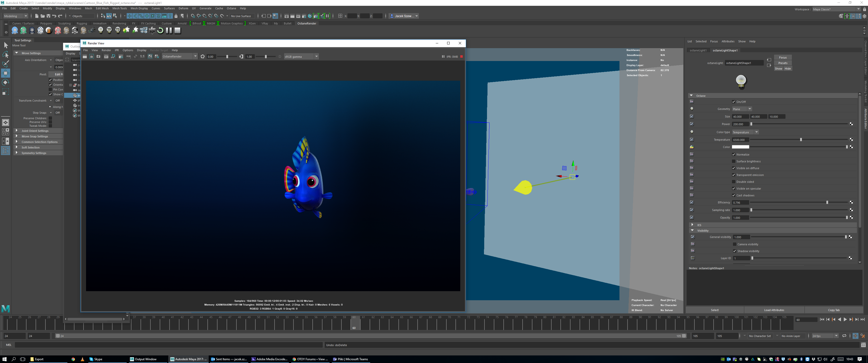868x363 pixels.
Task: Open the Mesh Tools menu
Action: tap(119, 8)
